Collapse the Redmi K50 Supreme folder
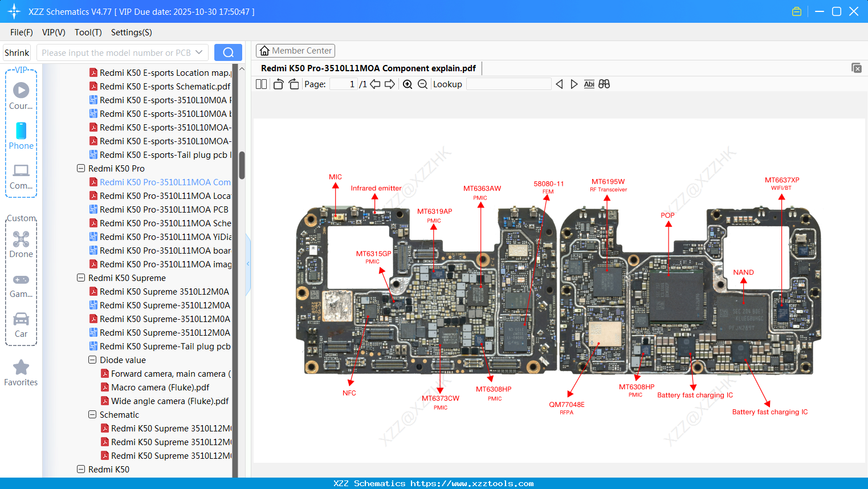The image size is (868, 489). 80,278
